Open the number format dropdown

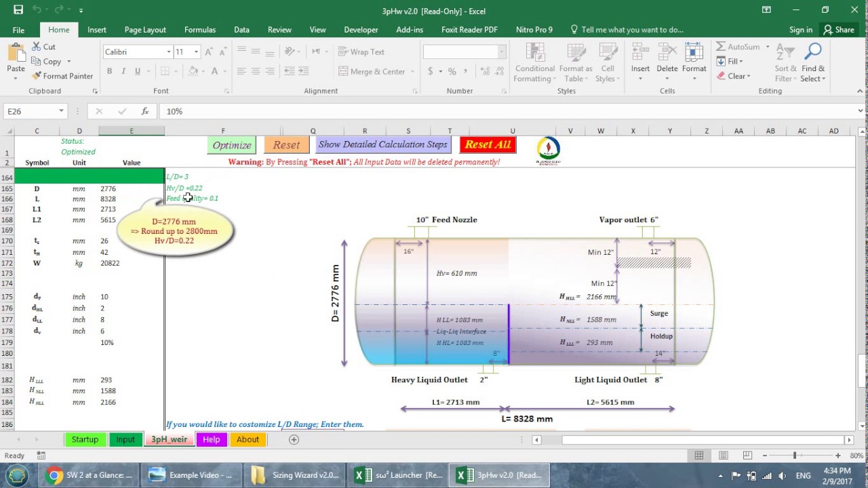click(x=502, y=52)
